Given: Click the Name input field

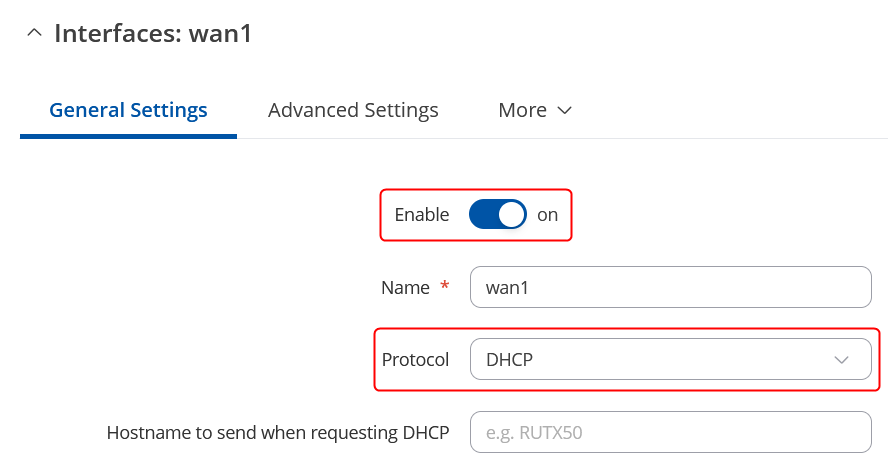Looking at the screenshot, I should tap(670, 287).
